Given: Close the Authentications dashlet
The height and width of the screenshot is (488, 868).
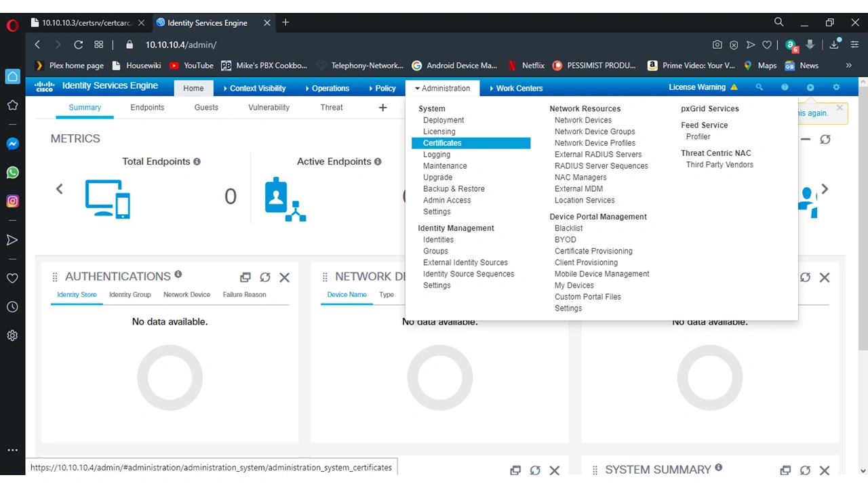Looking at the screenshot, I should pyautogui.click(x=285, y=277).
